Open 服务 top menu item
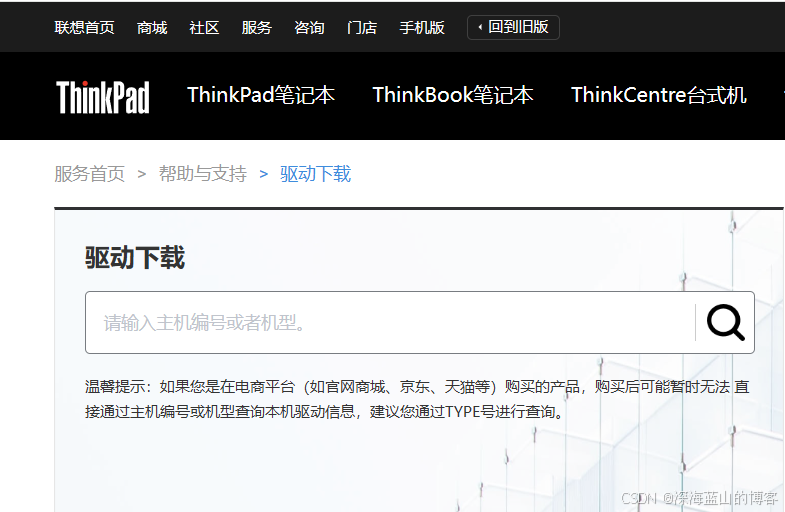The image size is (785, 512). click(257, 28)
